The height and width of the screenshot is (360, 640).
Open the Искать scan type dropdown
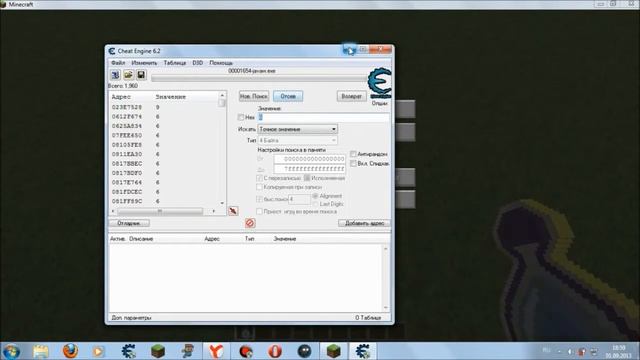[x=298, y=129]
